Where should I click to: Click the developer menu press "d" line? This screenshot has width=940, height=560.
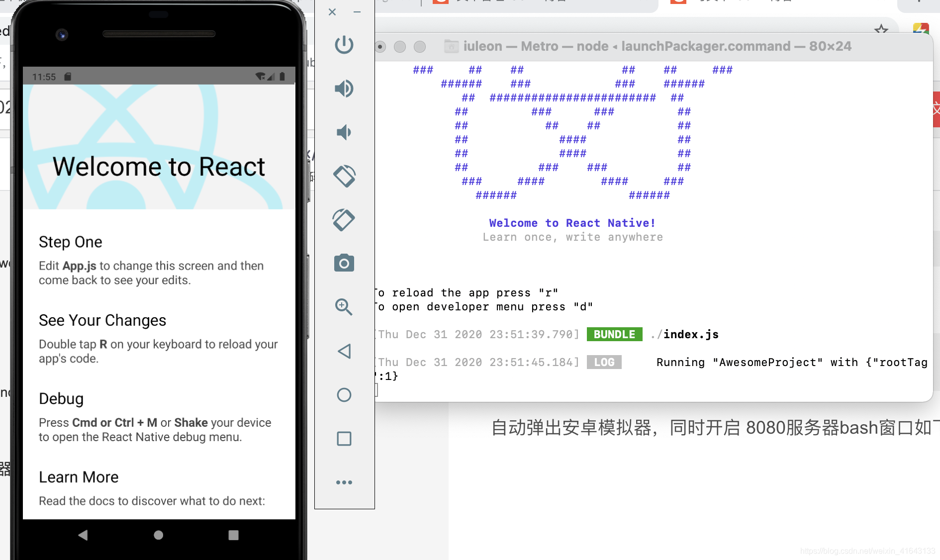click(484, 307)
